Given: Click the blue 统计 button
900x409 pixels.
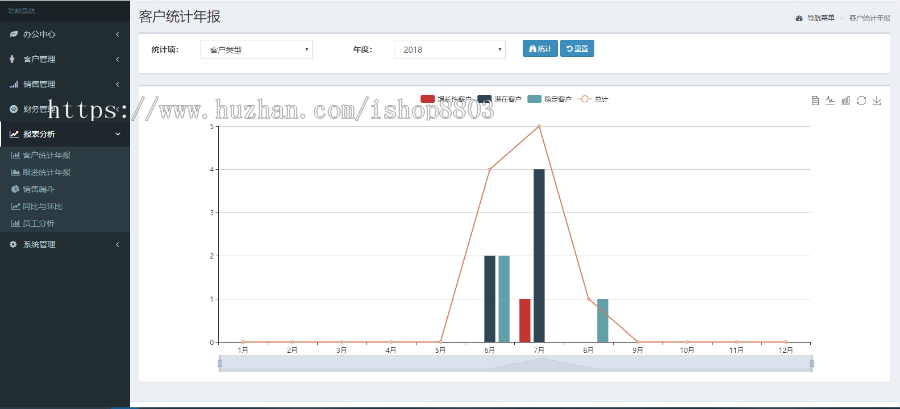Looking at the screenshot, I should click(x=540, y=49).
